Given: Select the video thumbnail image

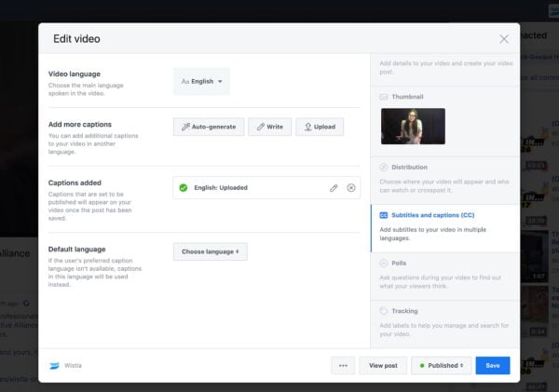Looking at the screenshot, I should [413, 126].
